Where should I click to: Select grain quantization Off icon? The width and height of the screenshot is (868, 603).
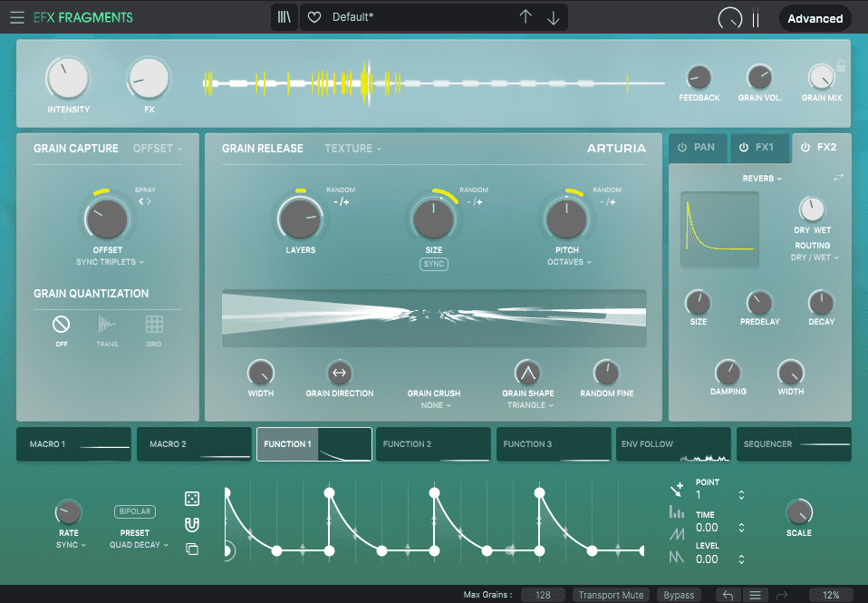(61, 325)
